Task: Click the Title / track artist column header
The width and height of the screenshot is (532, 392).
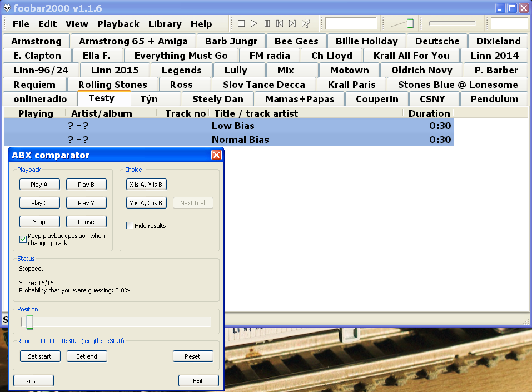Action: click(306, 113)
